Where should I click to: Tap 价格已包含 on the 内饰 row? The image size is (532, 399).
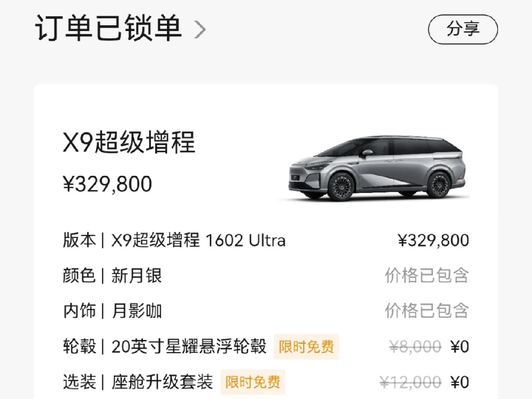tap(427, 311)
